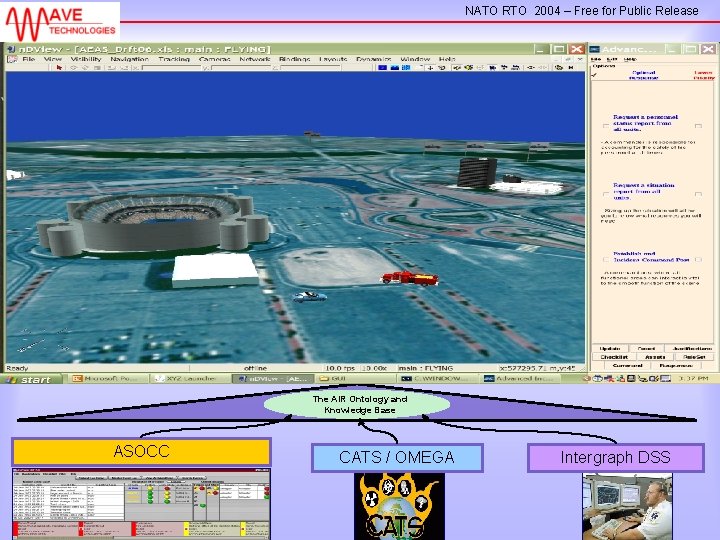Check left box for personnel status report
This screenshot has height=540, width=720.
606,125
